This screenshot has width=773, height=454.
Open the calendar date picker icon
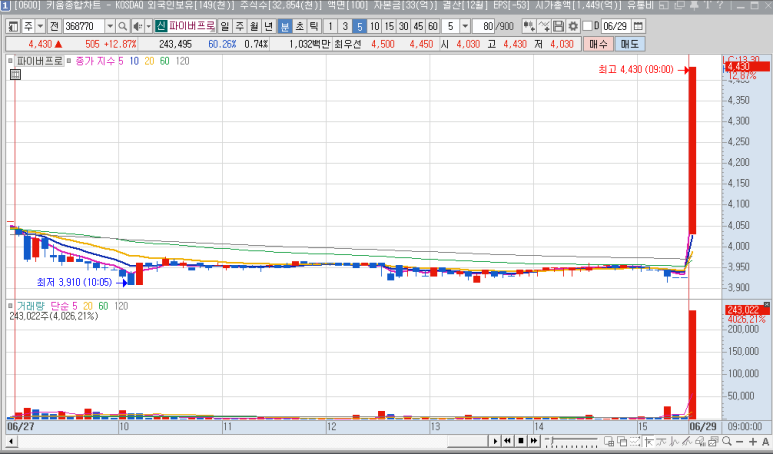[638, 26]
